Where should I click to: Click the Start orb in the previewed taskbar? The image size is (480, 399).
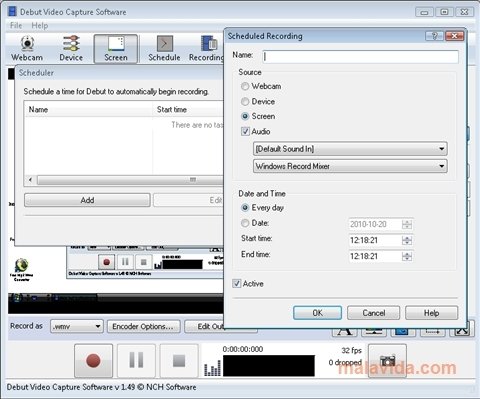pyautogui.click(x=16, y=297)
